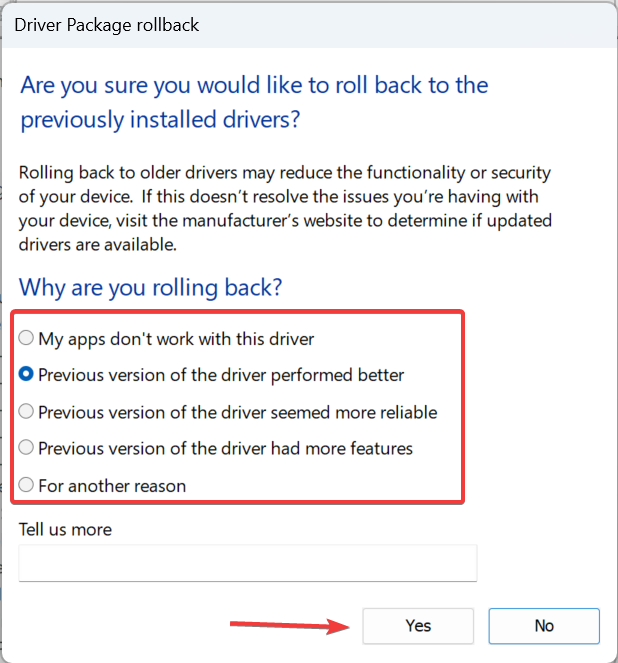618x663 pixels.
Task: Click the radio circle beside "had more features"
Action: [27, 448]
